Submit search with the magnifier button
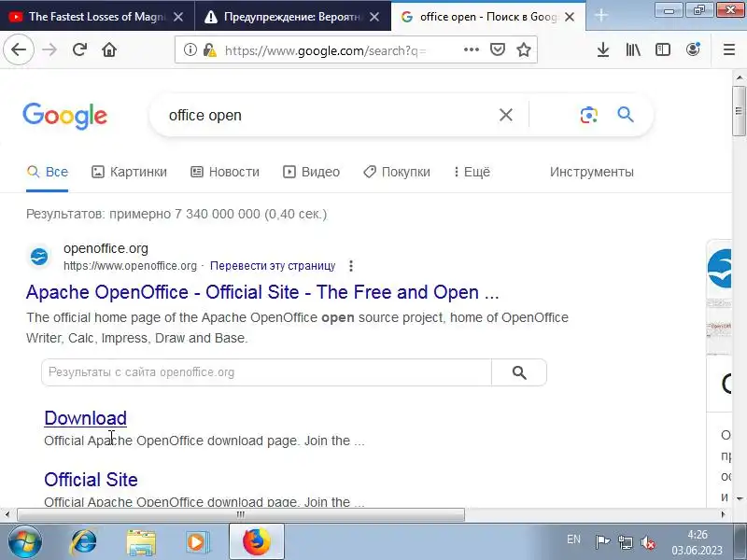 (626, 115)
